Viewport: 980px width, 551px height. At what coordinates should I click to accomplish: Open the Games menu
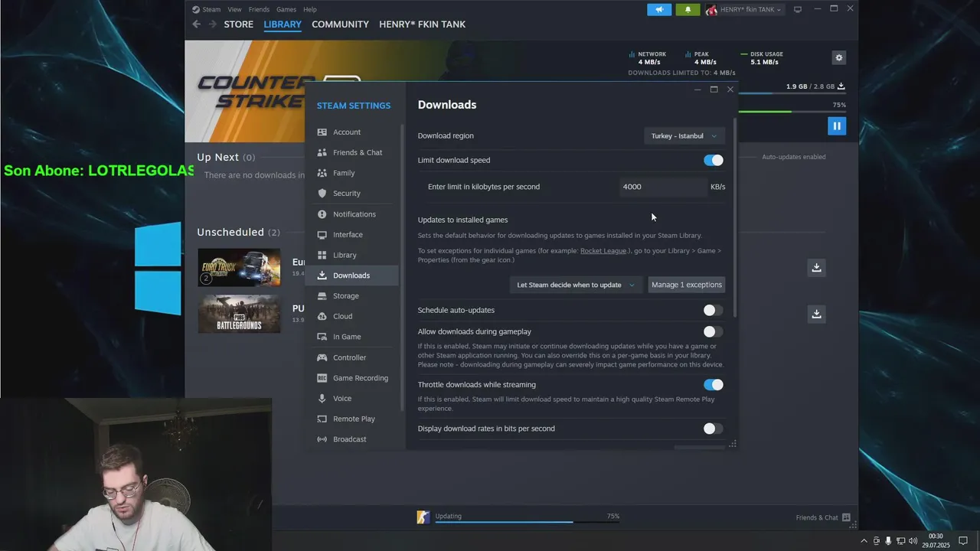point(286,9)
